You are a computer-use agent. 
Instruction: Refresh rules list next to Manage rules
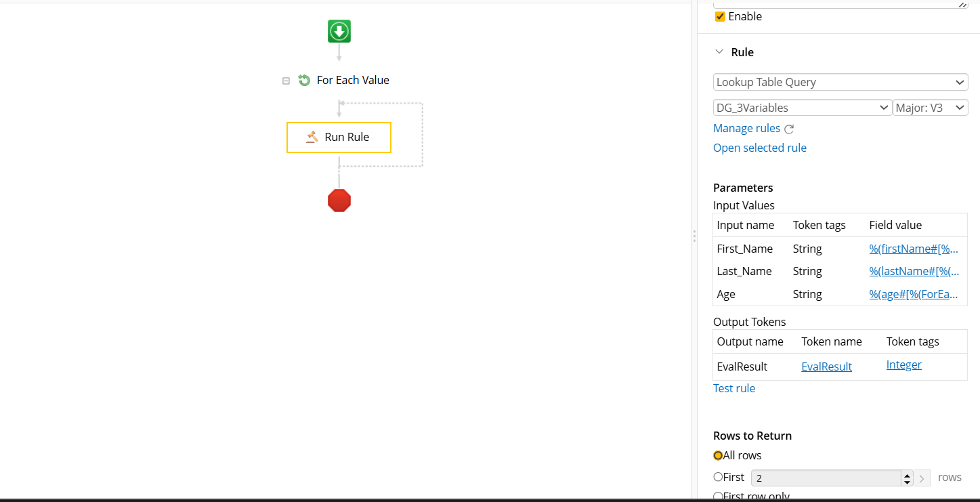point(789,129)
